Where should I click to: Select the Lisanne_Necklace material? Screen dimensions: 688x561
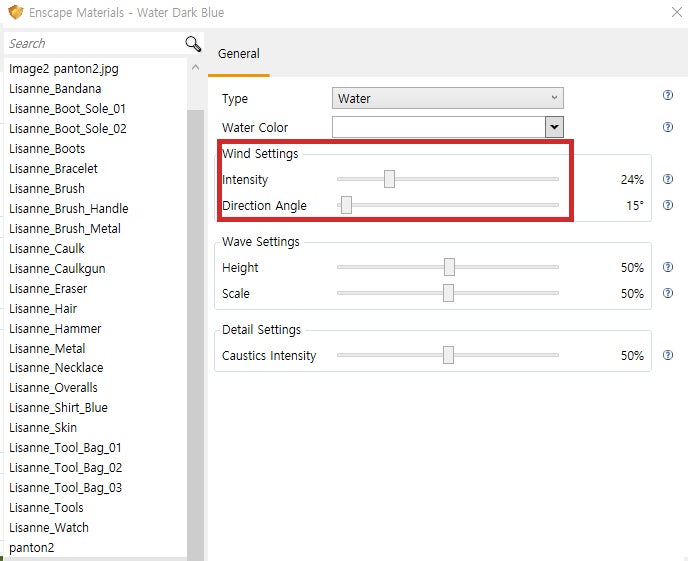56,368
